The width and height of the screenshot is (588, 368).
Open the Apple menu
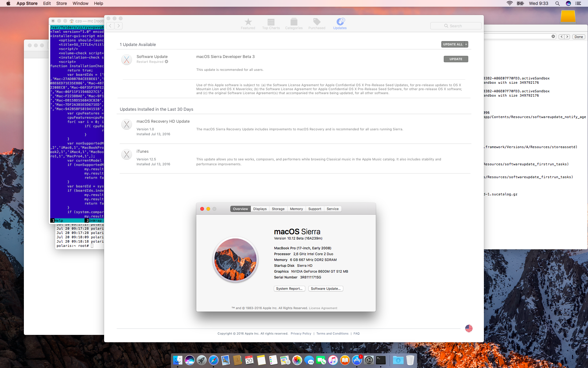(x=8, y=3)
